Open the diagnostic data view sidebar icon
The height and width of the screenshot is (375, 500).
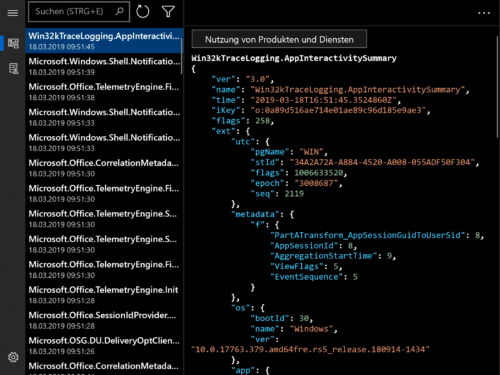pyautogui.click(x=13, y=43)
